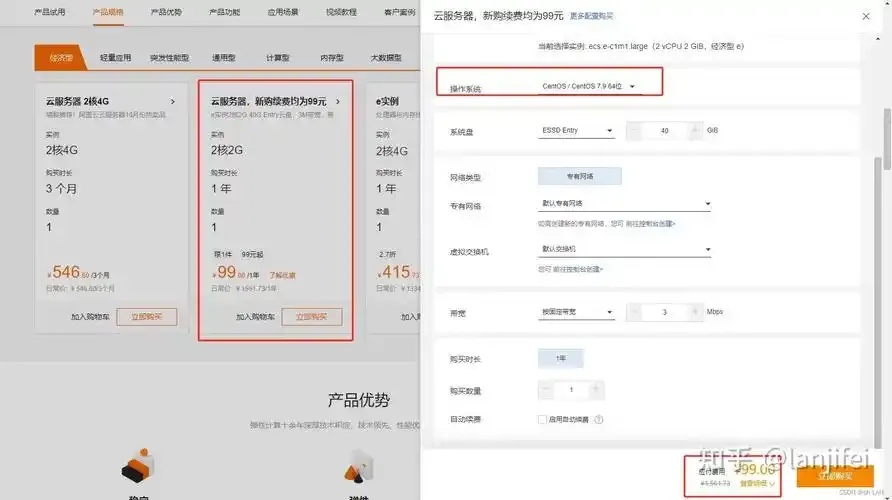Select the 突发性能型 category tab

pos(170,58)
